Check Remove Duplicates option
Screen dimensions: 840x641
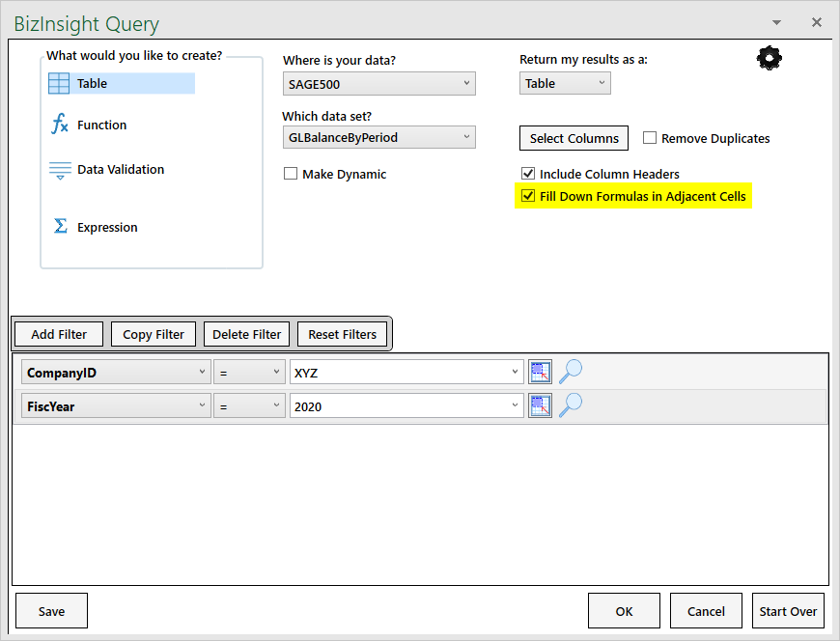[650, 138]
